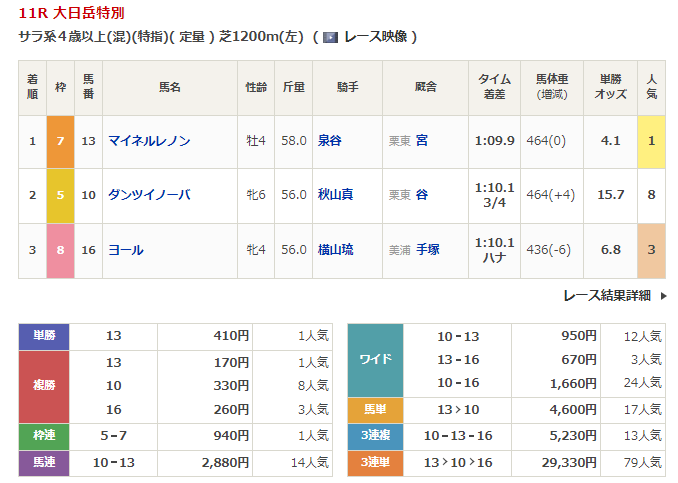This screenshot has height=483, width=678.
Task: Click the horse name ヨール
Action: [125, 250]
